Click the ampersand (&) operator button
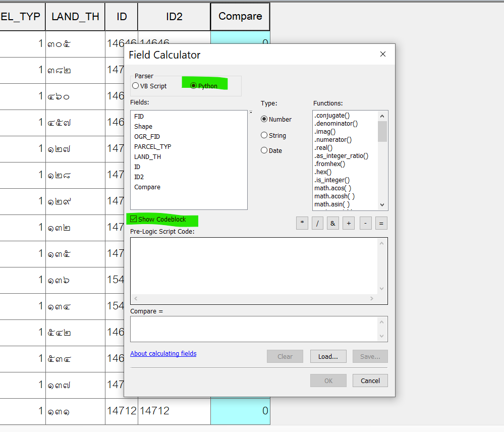This screenshot has height=432, width=504. coord(332,223)
